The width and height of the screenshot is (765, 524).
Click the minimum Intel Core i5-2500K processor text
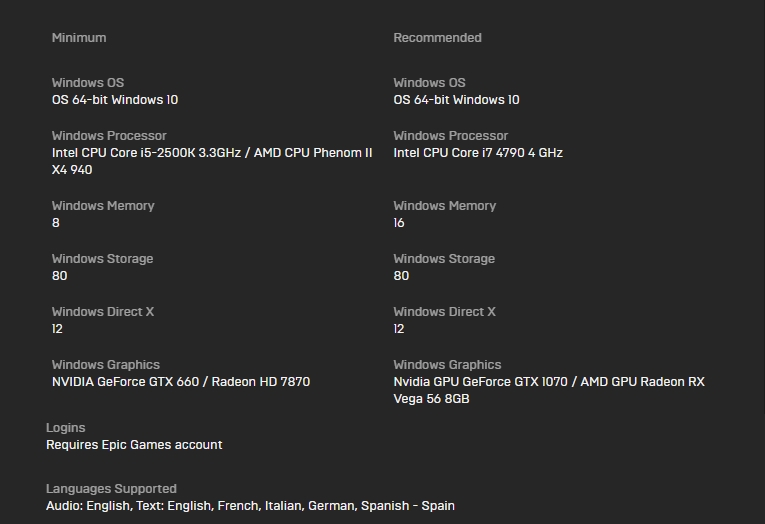tap(212, 161)
